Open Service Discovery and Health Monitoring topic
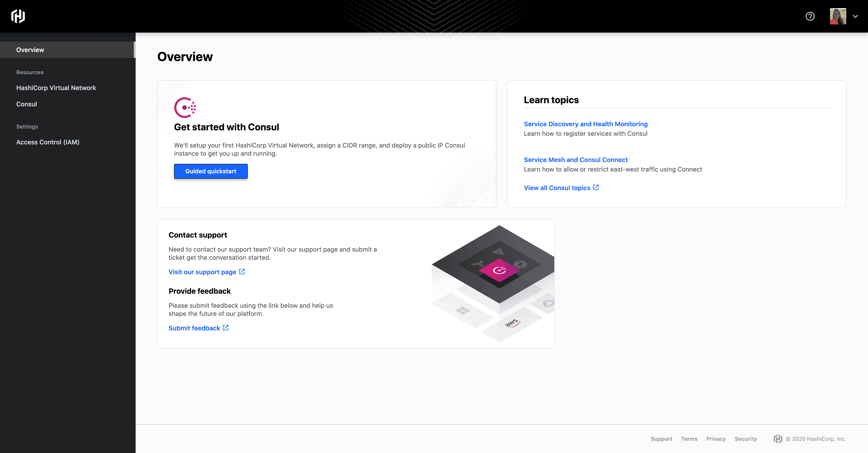The height and width of the screenshot is (453, 868). point(585,124)
